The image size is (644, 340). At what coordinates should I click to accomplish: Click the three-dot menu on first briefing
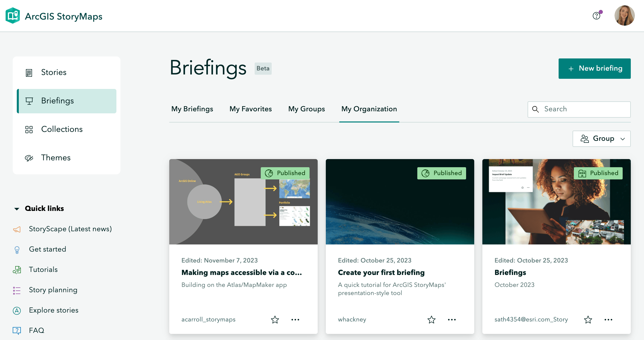[x=295, y=319]
